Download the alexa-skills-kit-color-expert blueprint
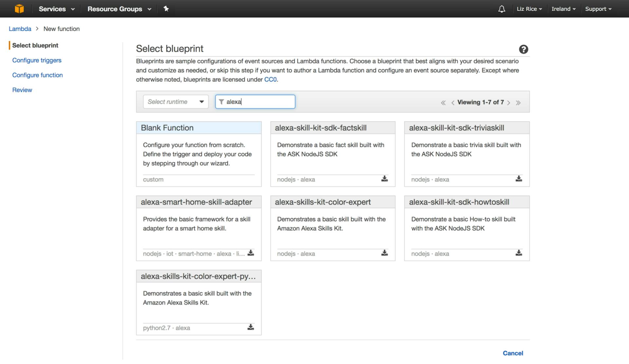629x364 pixels. (384, 253)
